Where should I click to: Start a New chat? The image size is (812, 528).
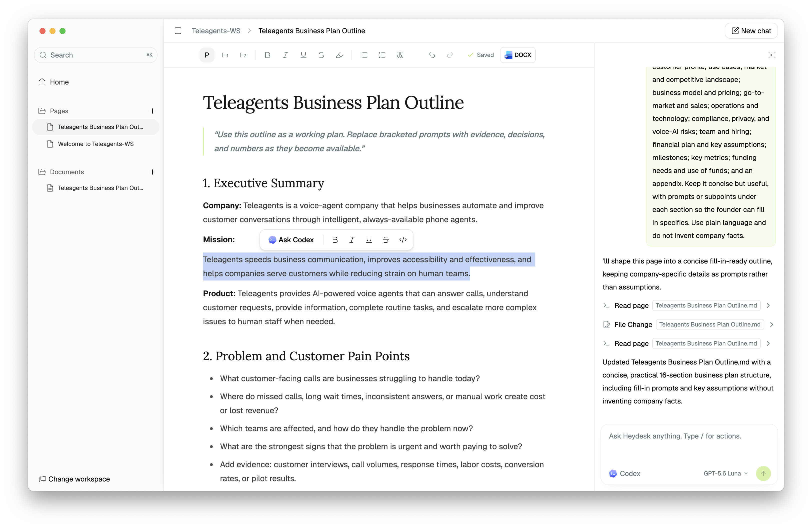(x=751, y=31)
